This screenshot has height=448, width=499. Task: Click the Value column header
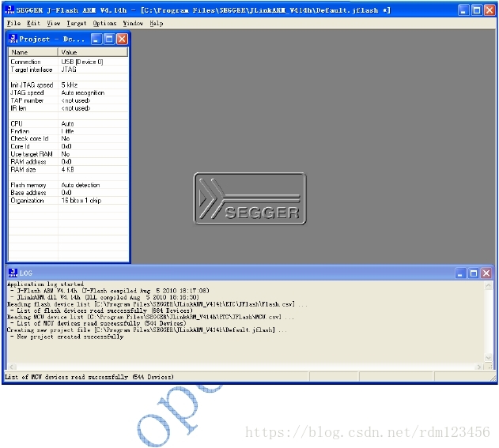pyautogui.click(x=93, y=52)
